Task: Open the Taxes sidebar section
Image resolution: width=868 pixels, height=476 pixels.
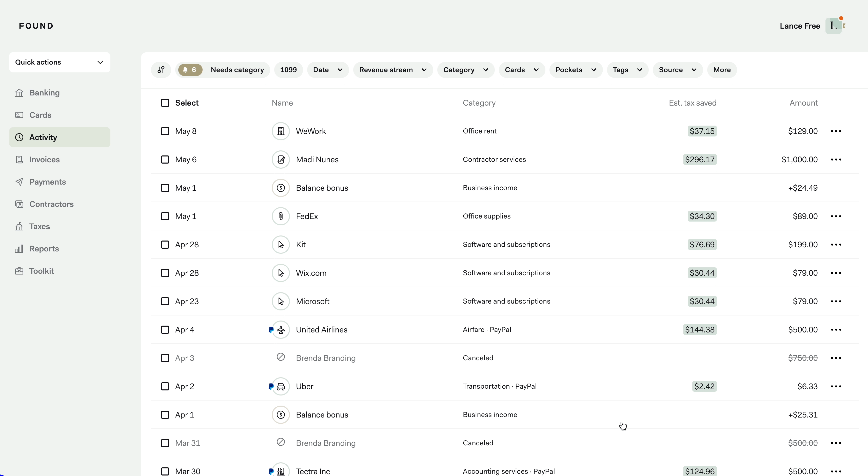Action: point(40,226)
